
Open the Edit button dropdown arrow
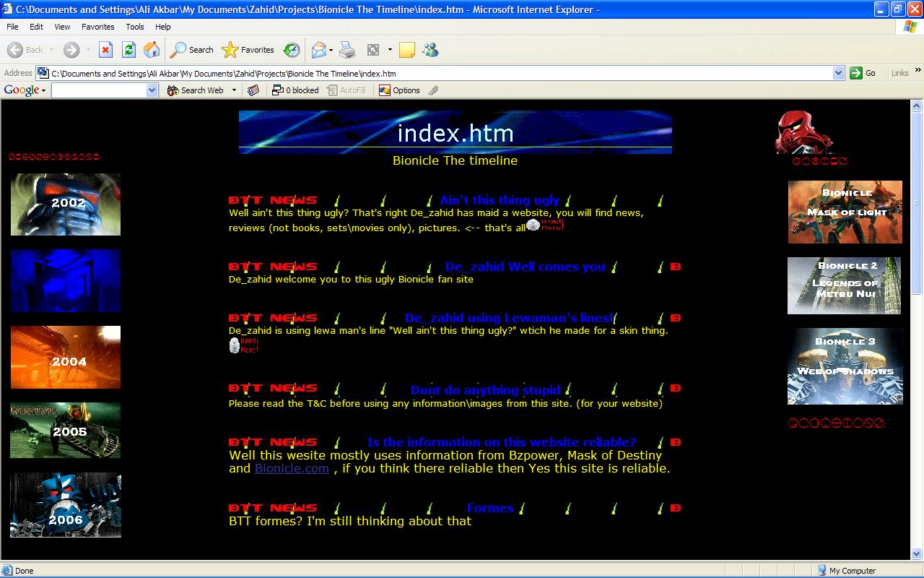point(390,50)
